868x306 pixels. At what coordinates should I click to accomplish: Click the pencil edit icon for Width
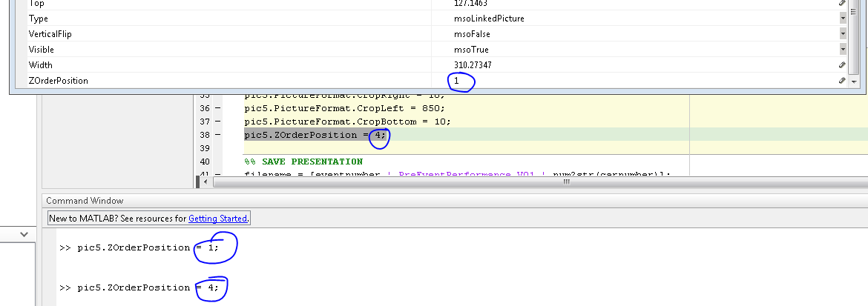click(842, 65)
